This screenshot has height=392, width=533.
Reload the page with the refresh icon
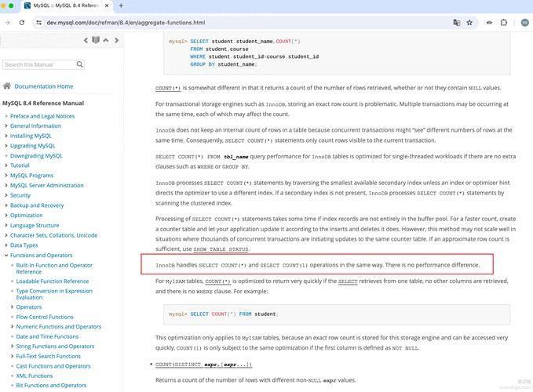[x=22, y=23]
